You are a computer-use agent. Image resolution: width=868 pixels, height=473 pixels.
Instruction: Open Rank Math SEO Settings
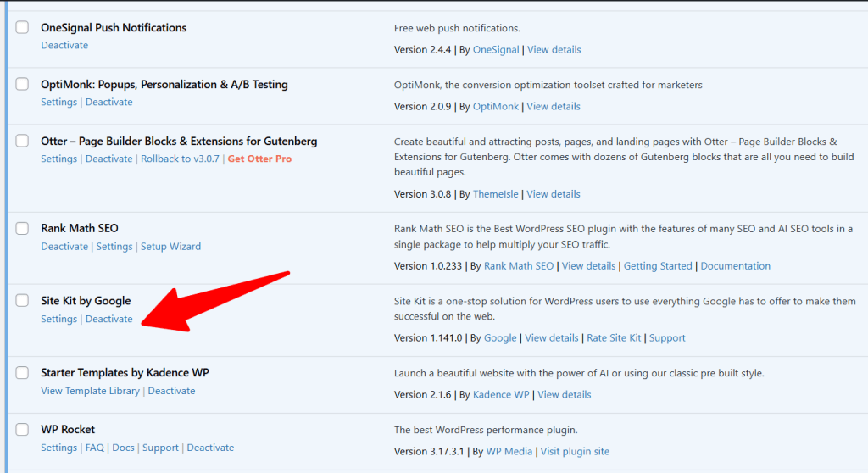(114, 247)
